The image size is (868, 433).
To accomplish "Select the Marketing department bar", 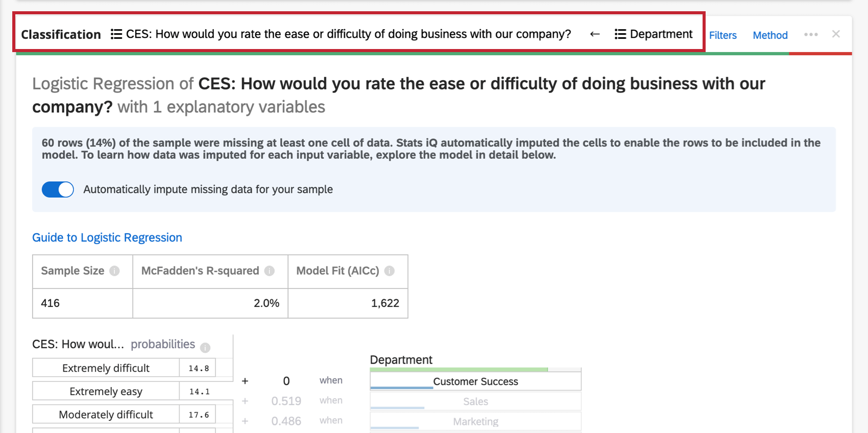I will (475, 421).
